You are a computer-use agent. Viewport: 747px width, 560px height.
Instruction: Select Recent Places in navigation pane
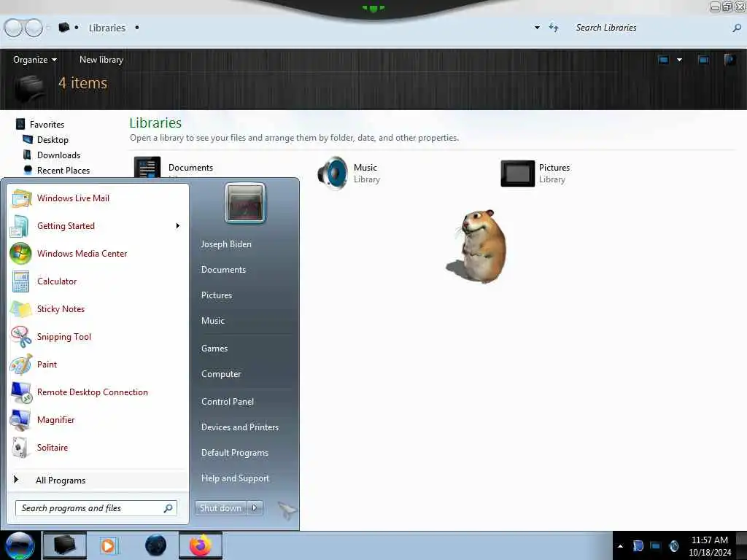click(63, 170)
